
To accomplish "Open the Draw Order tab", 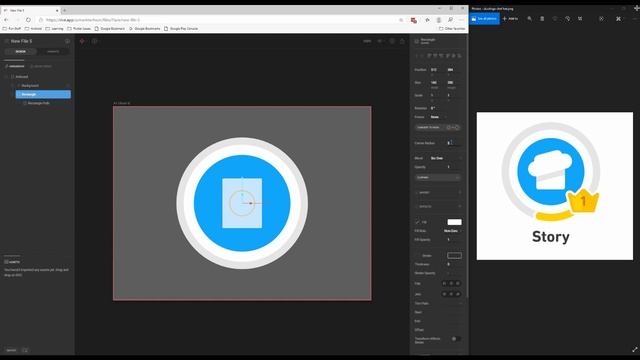I will click(41, 66).
